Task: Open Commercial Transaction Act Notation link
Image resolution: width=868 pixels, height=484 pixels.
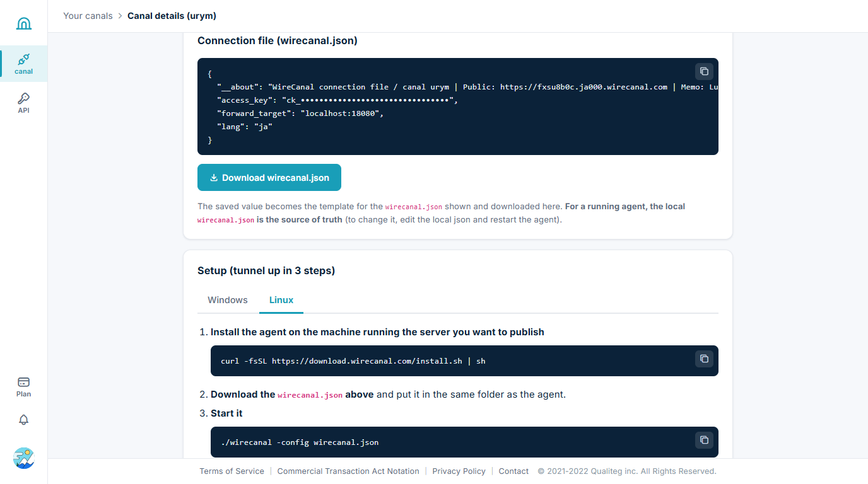Action: [348, 471]
